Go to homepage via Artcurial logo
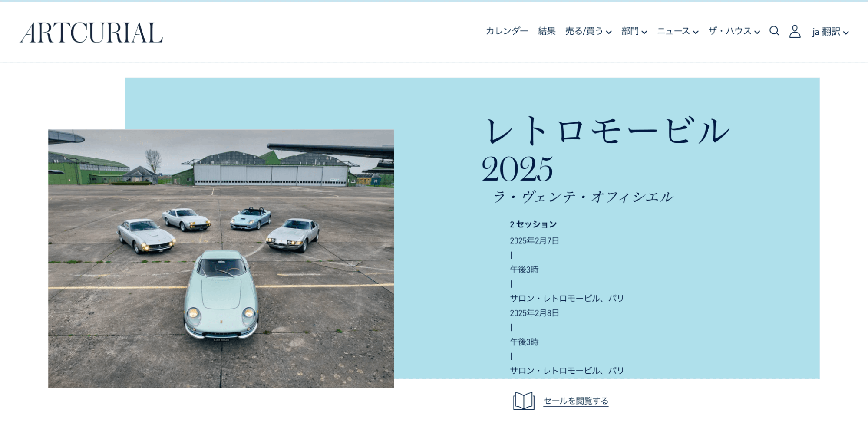868x421 pixels. [x=91, y=33]
